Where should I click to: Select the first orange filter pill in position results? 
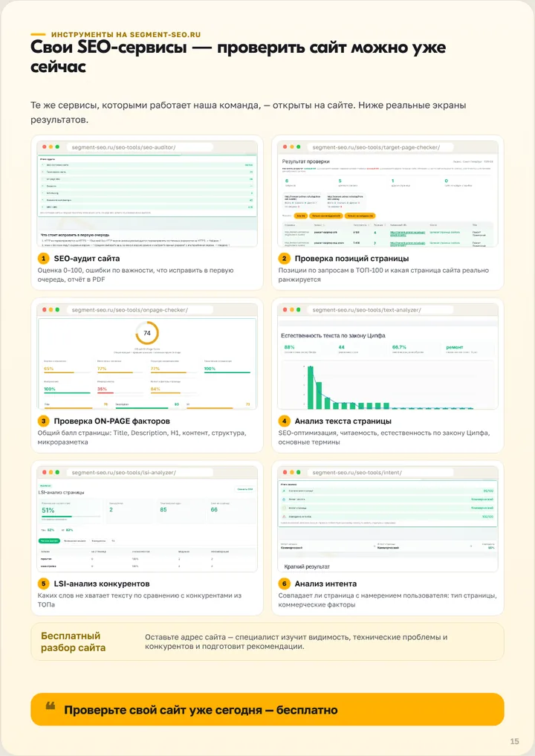point(300,216)
